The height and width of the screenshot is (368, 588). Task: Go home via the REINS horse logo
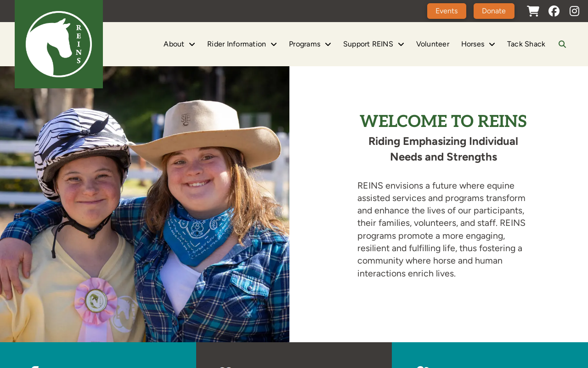click(59, 44)
